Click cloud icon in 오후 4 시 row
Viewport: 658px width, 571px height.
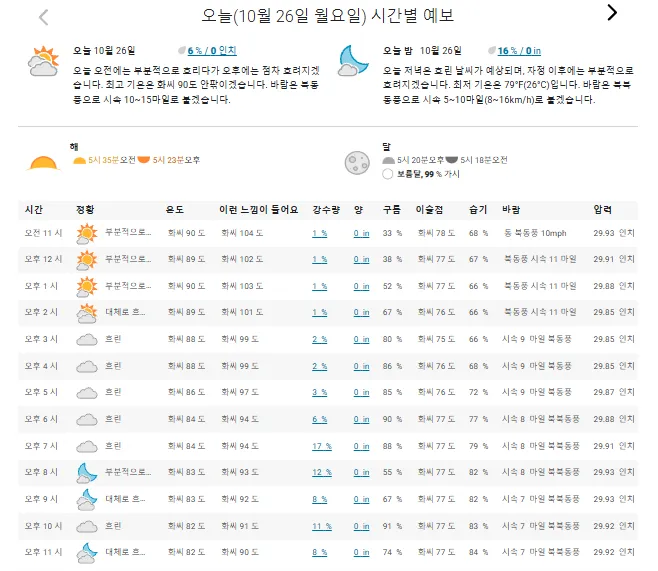tap(87, 367)
